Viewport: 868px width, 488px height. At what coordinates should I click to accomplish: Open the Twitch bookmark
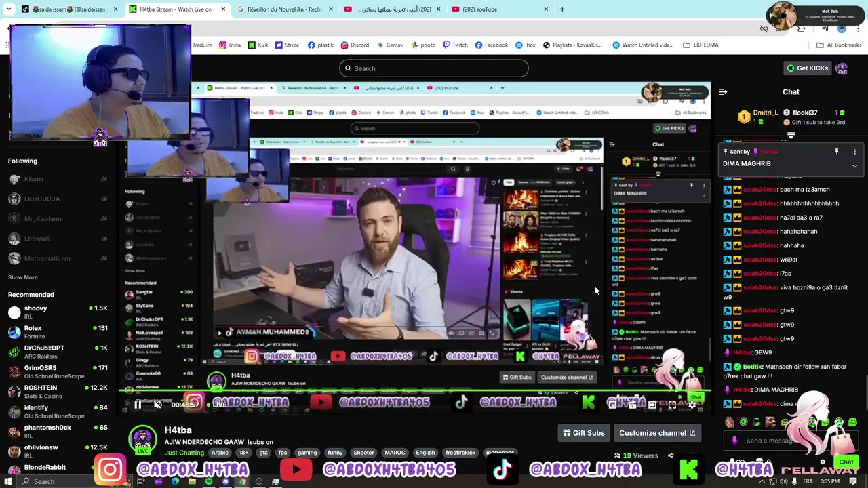pos(455,45)
